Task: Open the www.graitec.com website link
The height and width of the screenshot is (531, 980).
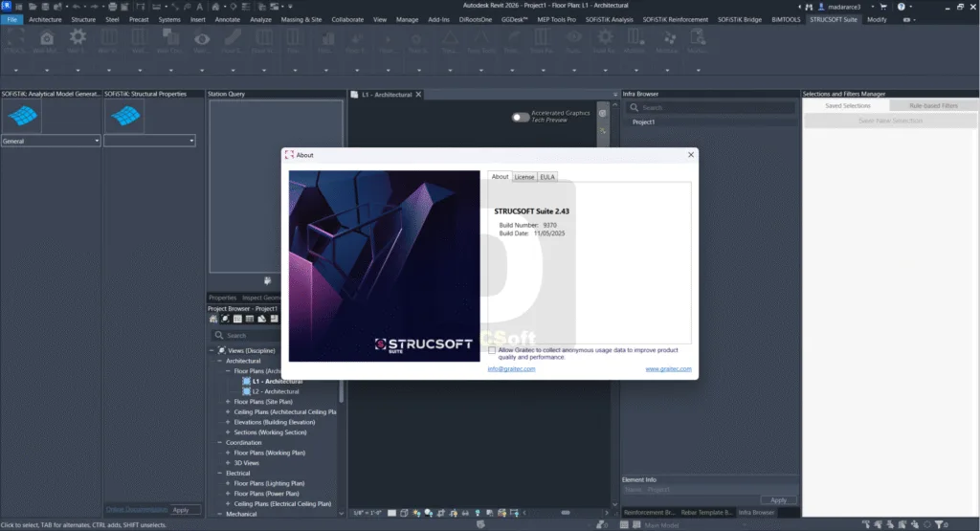Action: [x=668, y=368]
